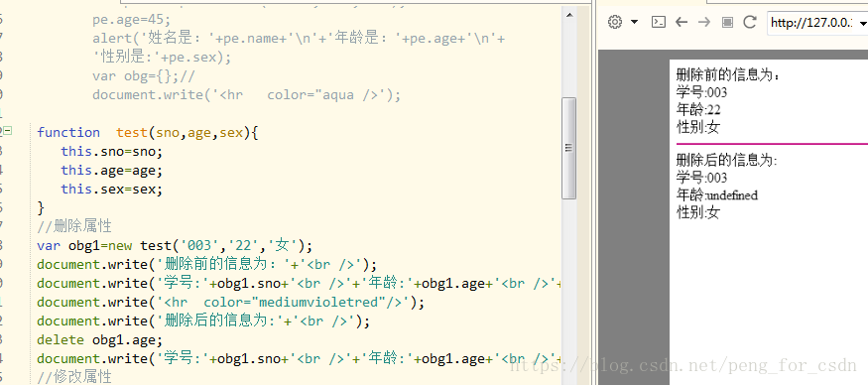Viewport: 868px width, 385px height.
Task: Open the preview settings gear icon
Action: coord(615,22)
